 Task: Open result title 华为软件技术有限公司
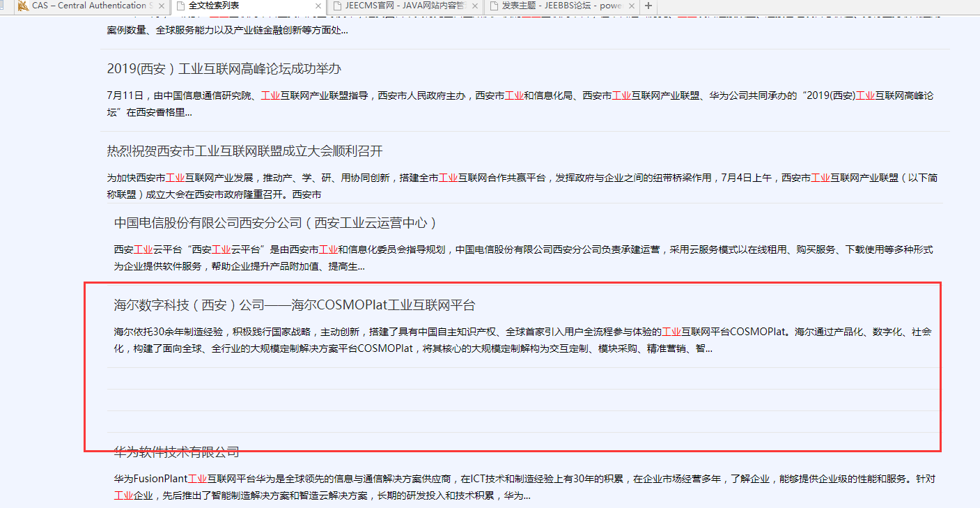177,452
